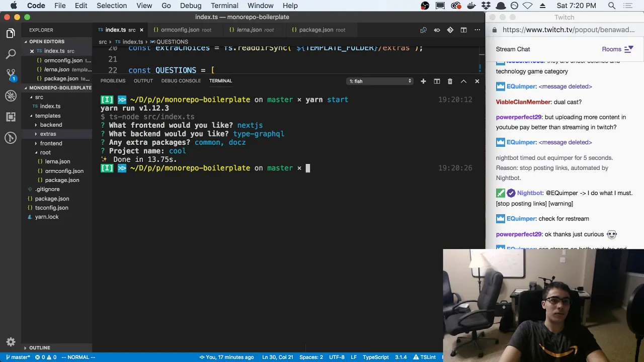Viewport: 644px width, 362px height.
Task: Switch to the Problems panel tab
Action: pos(113,81)
